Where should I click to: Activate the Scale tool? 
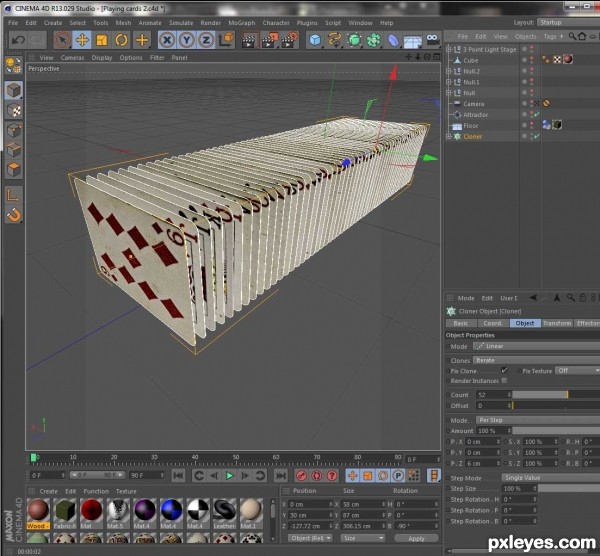click(102, 40)
